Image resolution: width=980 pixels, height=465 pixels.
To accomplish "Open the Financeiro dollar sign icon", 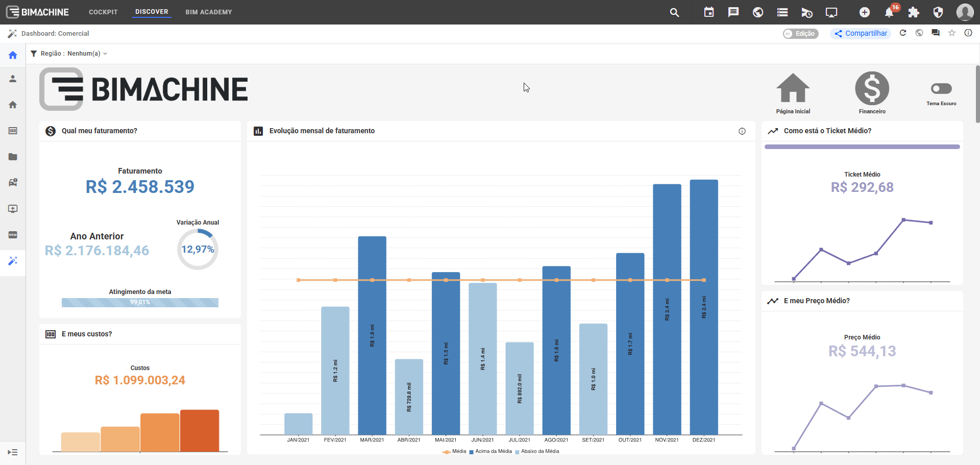I will (x=872, y=89).
